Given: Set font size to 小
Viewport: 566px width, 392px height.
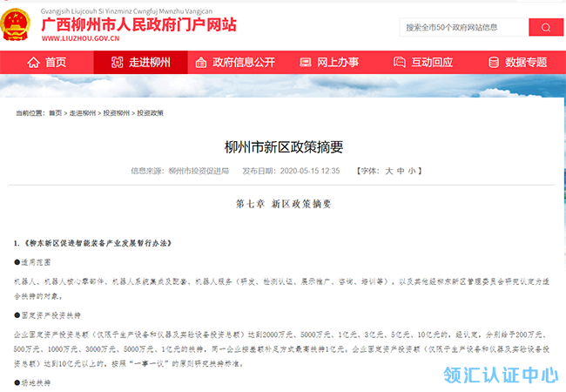Looking at the screenshot, I should [x=412, y=171].
